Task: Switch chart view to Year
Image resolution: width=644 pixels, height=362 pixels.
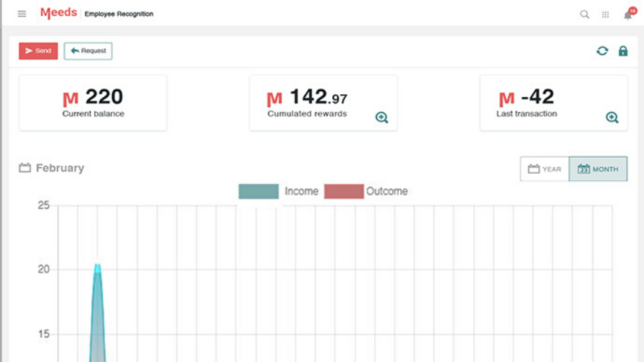Action: click(545, 169)
